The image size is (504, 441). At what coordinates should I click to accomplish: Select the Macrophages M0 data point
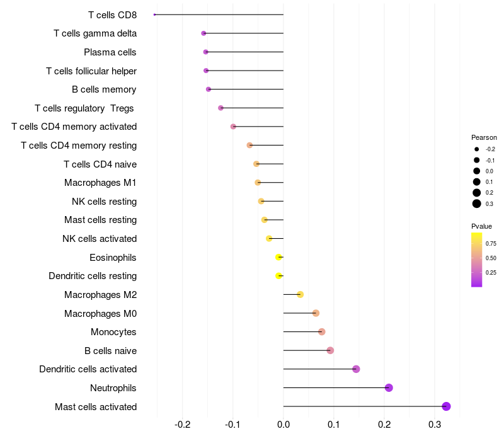[316, 313]
